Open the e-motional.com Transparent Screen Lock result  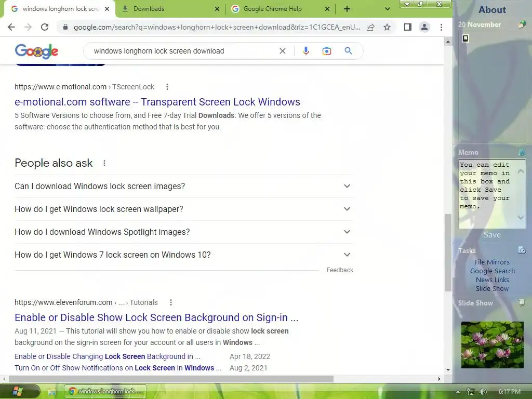157,102
